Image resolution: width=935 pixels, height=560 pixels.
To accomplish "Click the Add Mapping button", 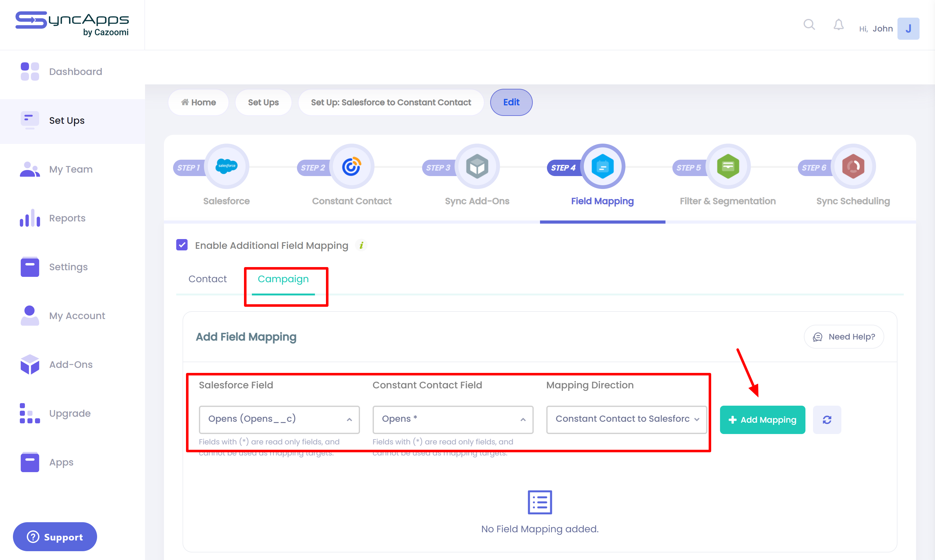I will tap(763, 420).
